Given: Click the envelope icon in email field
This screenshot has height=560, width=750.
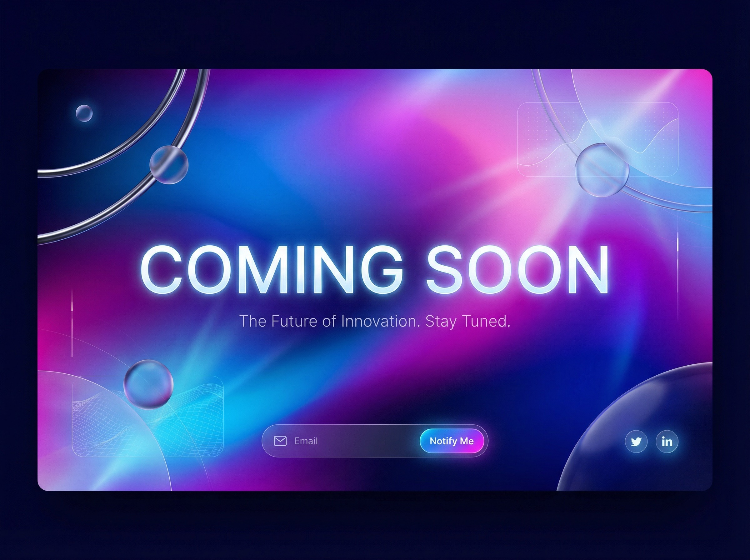Looking at the screenshot, I should [280, 441].
